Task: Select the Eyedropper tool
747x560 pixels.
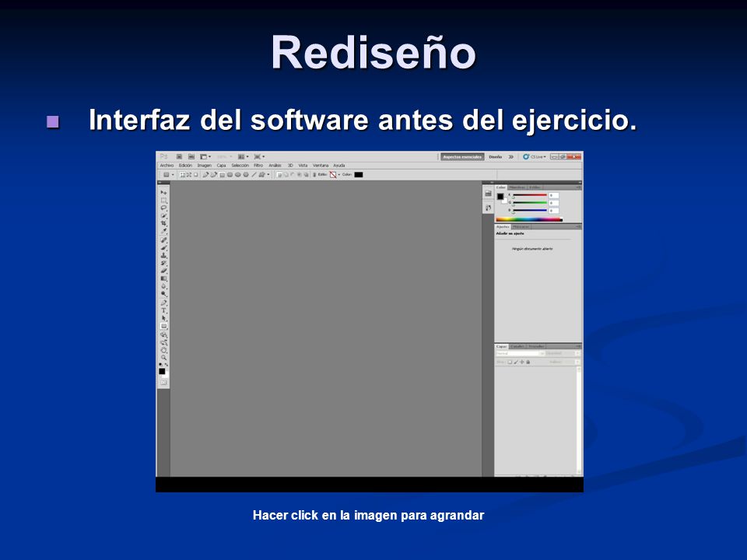Action: (x=163, y=230)
